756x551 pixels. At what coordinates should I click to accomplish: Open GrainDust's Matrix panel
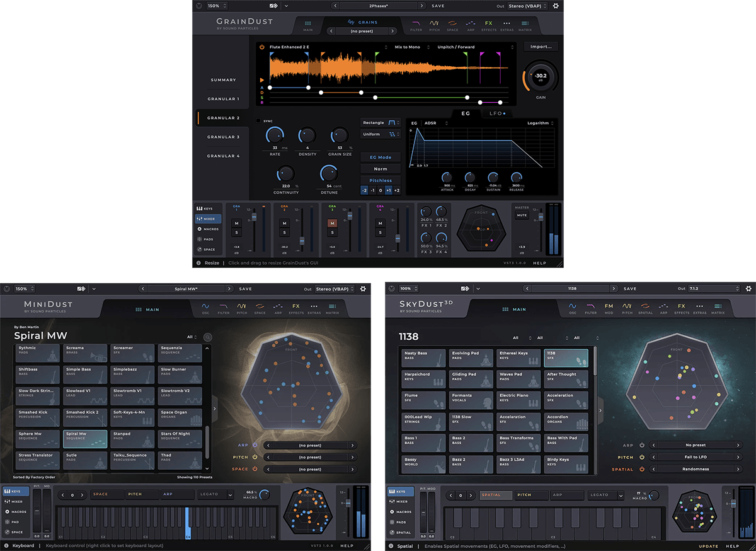coord(525,26)
